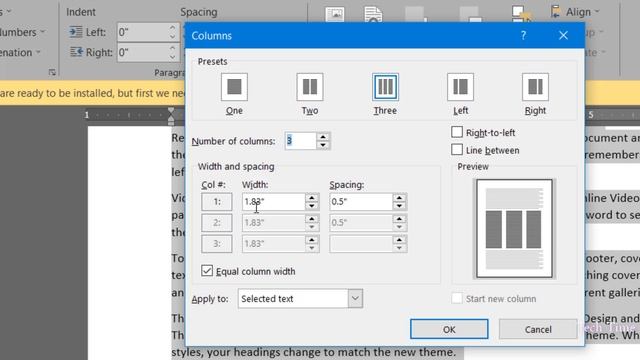Uncheck Equal column width

point(207,271)
